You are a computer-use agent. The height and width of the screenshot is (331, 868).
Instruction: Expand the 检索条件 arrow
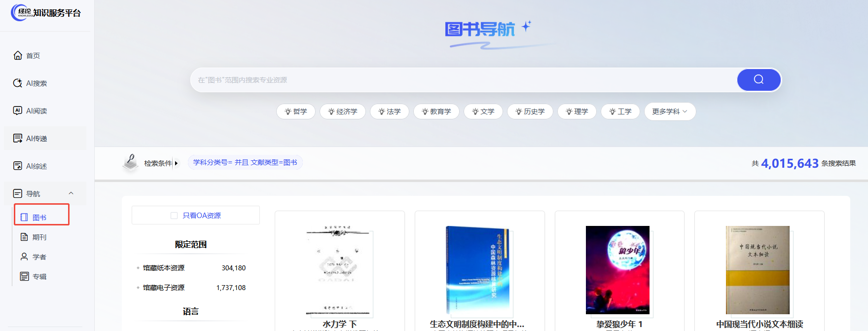click(176, 163)
